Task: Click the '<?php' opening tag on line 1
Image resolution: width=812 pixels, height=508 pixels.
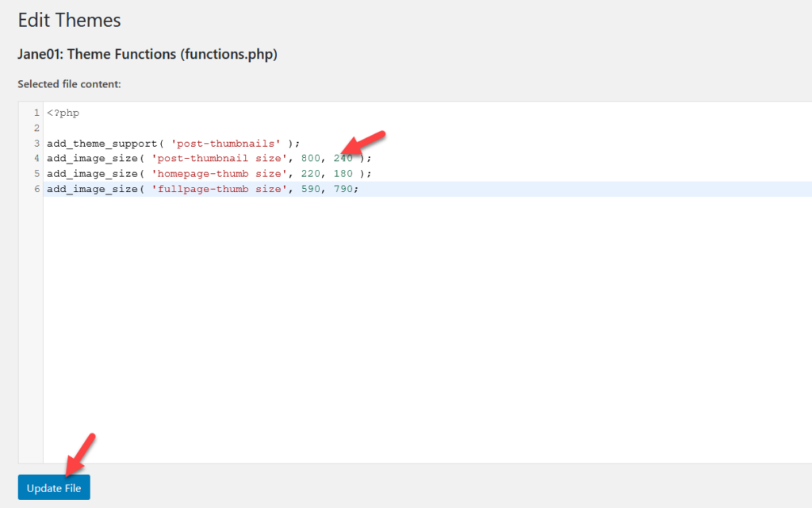Action: [x=63, y=113]
